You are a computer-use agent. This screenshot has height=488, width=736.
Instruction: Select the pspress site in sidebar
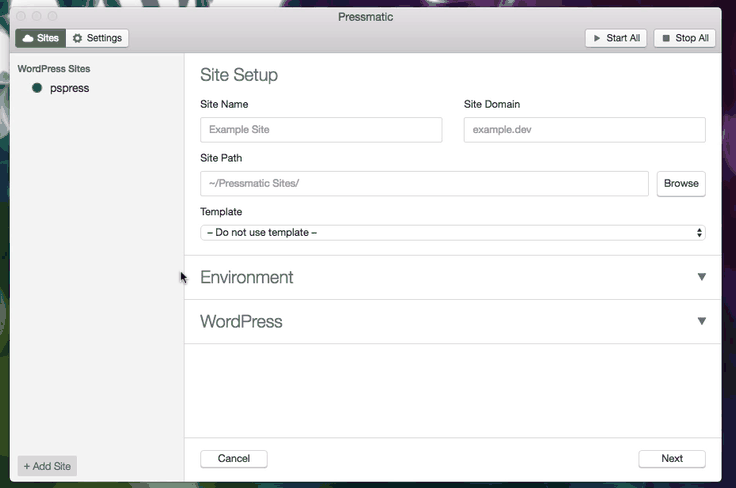click(x=69, y=88)
